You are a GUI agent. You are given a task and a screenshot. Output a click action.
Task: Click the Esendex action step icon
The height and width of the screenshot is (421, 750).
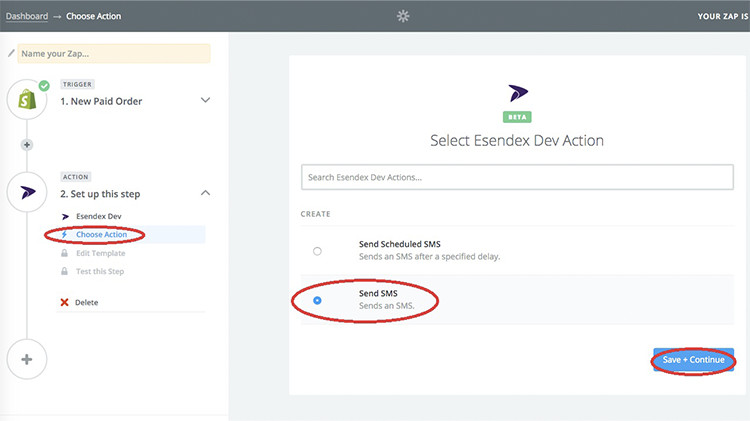coord(27,192)
